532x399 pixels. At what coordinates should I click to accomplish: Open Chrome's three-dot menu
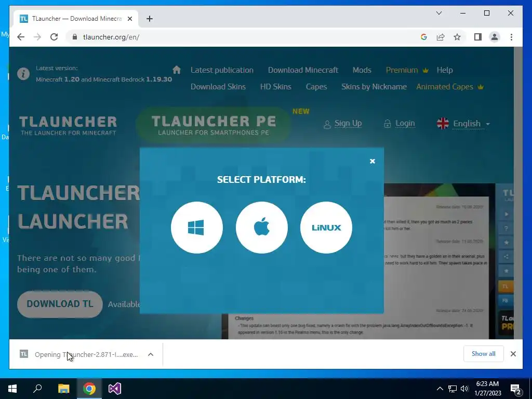click(511, 37)
